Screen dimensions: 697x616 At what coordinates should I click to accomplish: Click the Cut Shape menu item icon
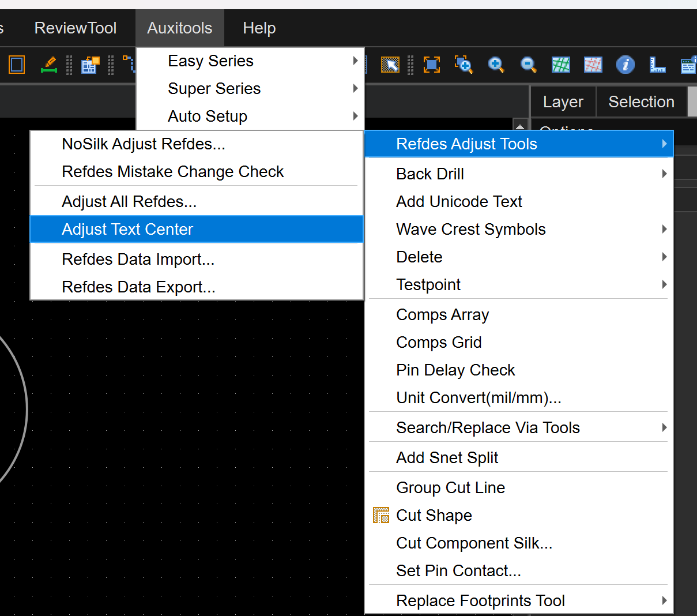point(381,515)
